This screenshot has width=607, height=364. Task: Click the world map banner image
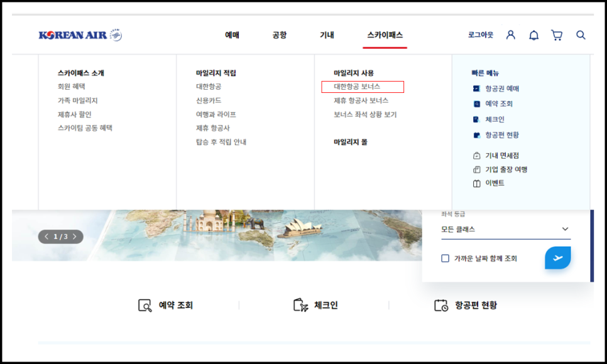pyautogui.click(x=217, y=235)
